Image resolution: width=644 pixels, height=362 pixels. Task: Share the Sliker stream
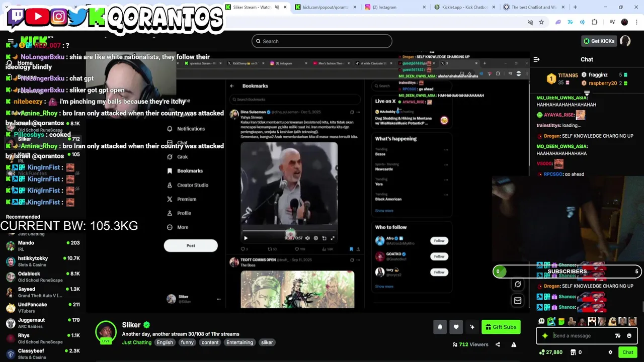pos(498,344)
